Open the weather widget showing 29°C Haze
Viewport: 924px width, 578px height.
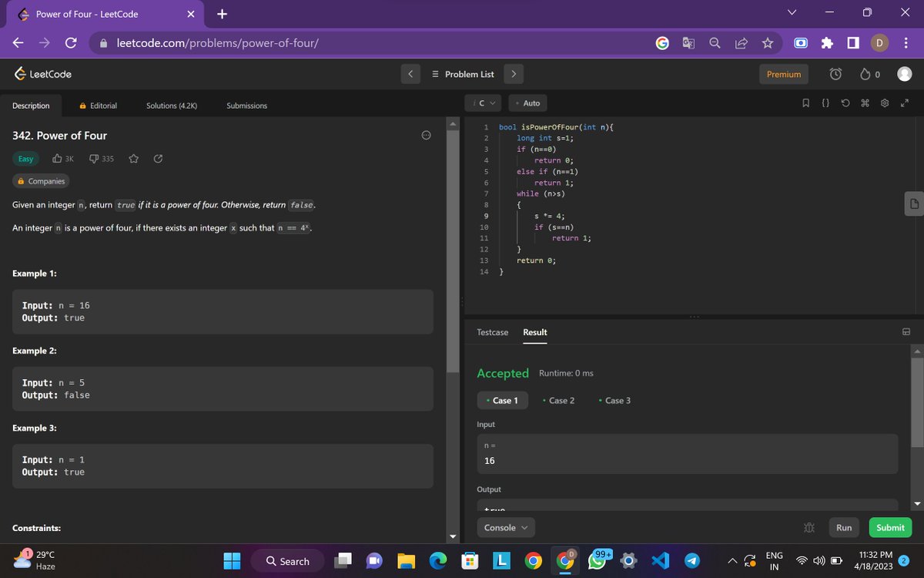click(36, 561)
